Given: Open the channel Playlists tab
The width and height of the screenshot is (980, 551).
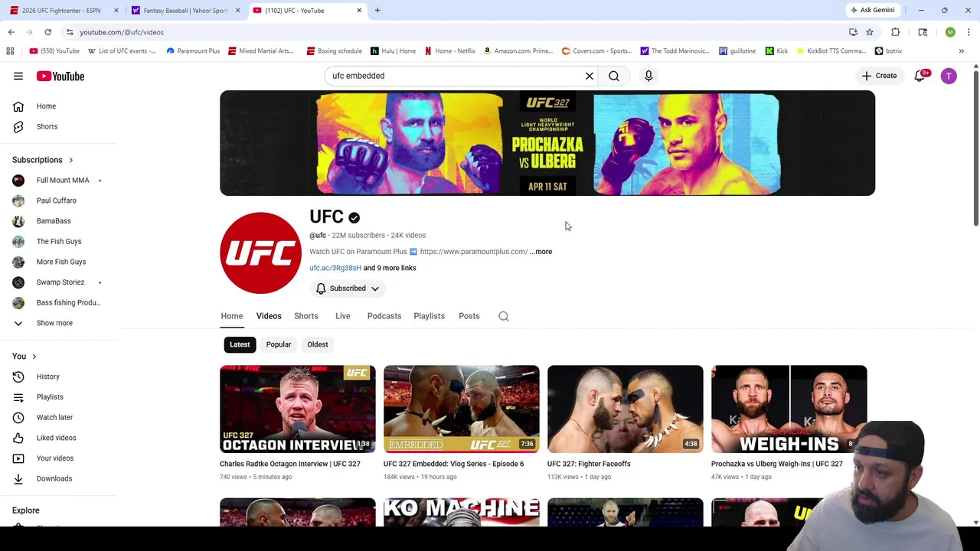Looking at the screenshot, I should [x=429, y=316].
